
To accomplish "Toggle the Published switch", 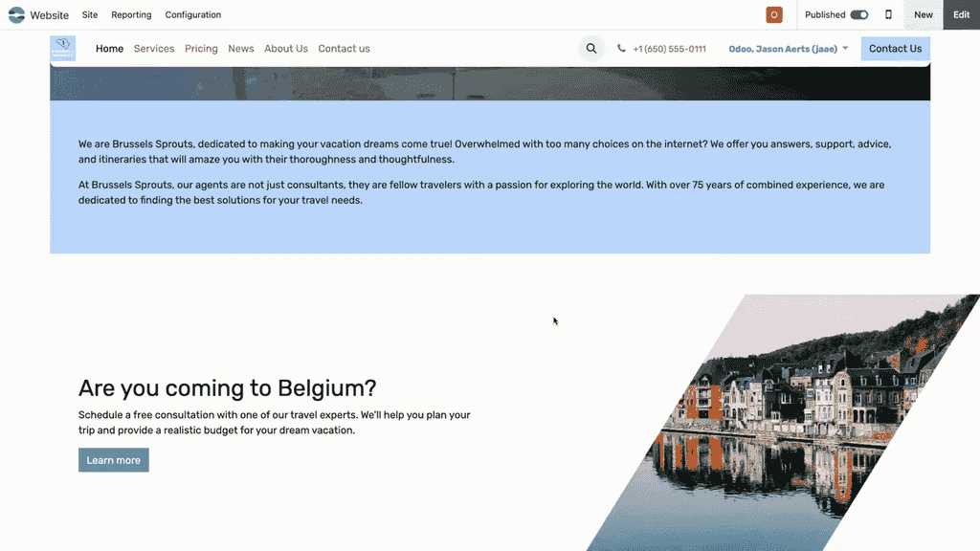I will 858,15.
